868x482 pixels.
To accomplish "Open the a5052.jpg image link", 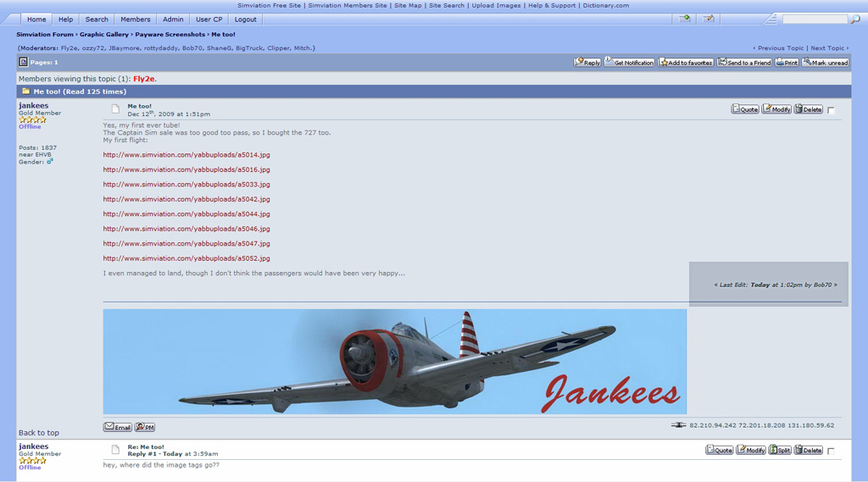I will [x=186, y=258].
